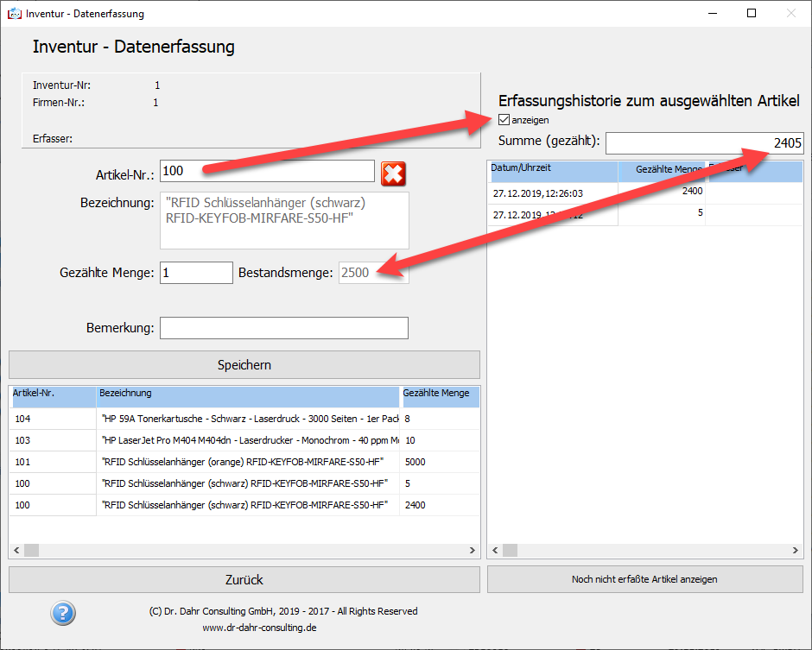Viewport: 812px width, 650px height.
Task: Click Datum/Uhrzeit column header in history
Action: point(553,169)
